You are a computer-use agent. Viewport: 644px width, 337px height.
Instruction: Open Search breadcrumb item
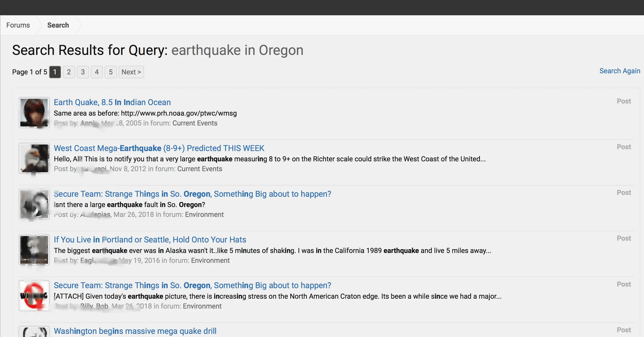[58, 25]
